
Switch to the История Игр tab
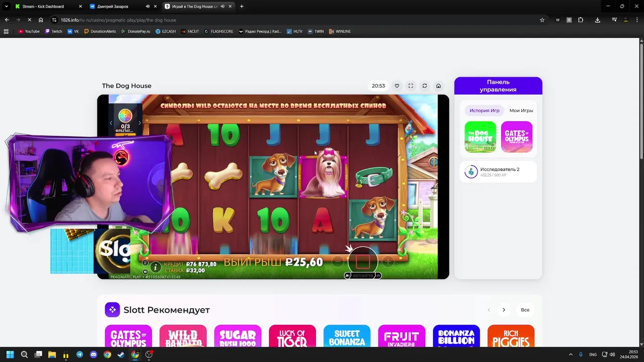click(x=485, y=111)
